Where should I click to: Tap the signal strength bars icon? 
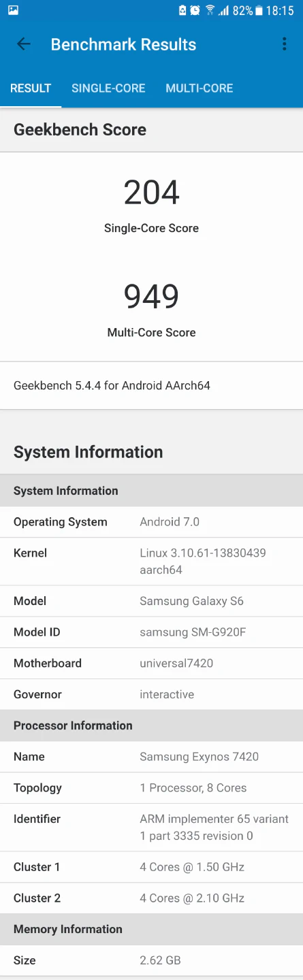pos(223,10)
